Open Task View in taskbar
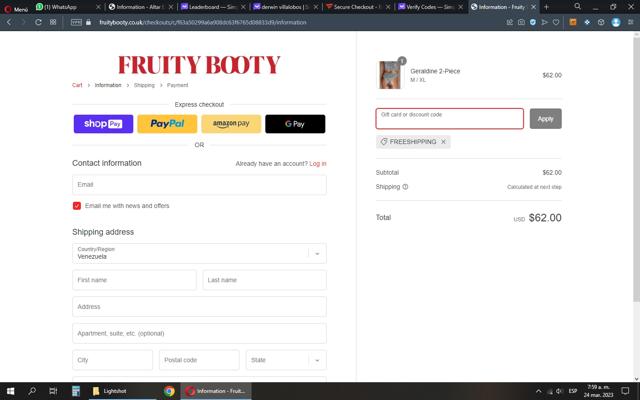Image resolution: width=640 pixels, height=400 pixels. coord(53,391)
